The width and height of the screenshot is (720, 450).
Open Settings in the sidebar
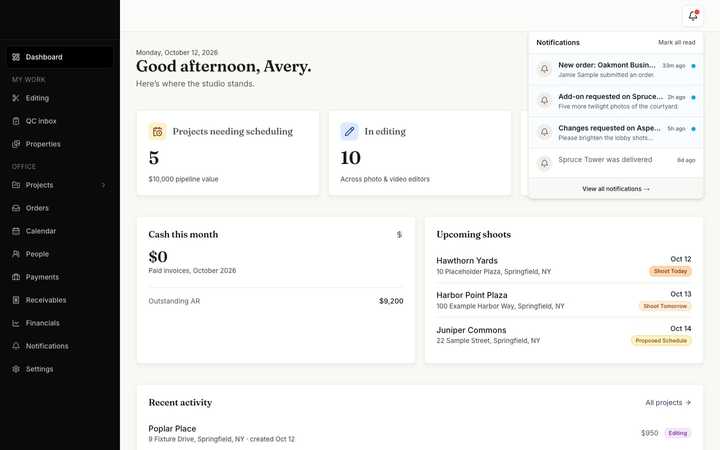(x=60, y=369)
